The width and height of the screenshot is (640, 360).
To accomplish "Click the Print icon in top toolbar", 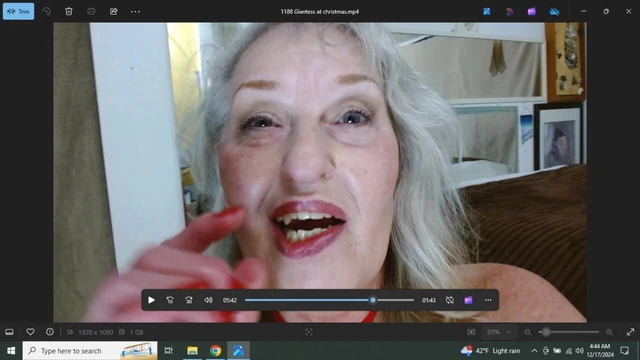I will [91, 11].
